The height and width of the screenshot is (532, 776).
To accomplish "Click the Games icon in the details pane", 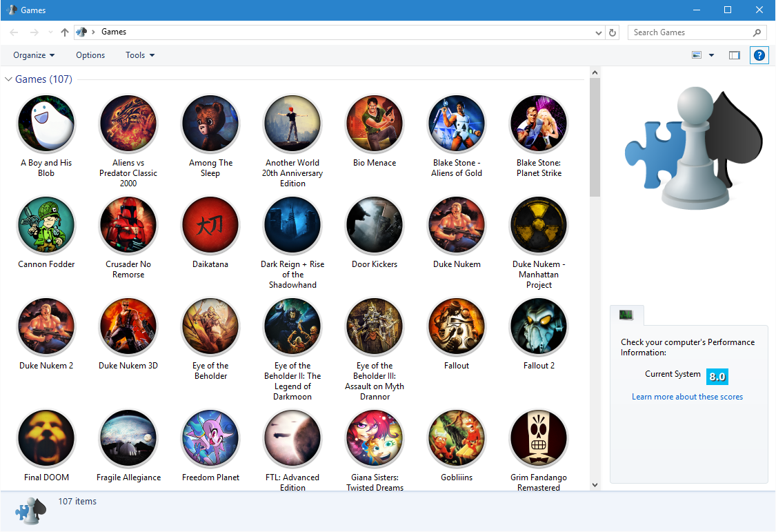I will [30, 511].
